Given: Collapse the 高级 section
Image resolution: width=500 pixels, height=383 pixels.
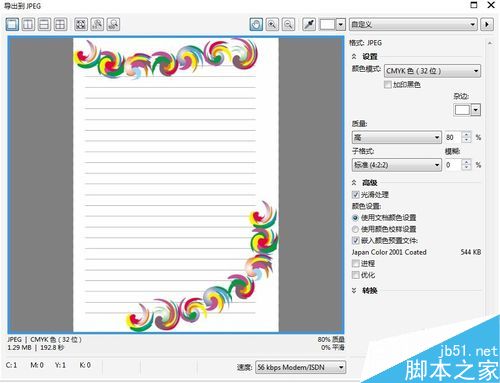Looking at the screenshot, I should [x=354, y=183].
